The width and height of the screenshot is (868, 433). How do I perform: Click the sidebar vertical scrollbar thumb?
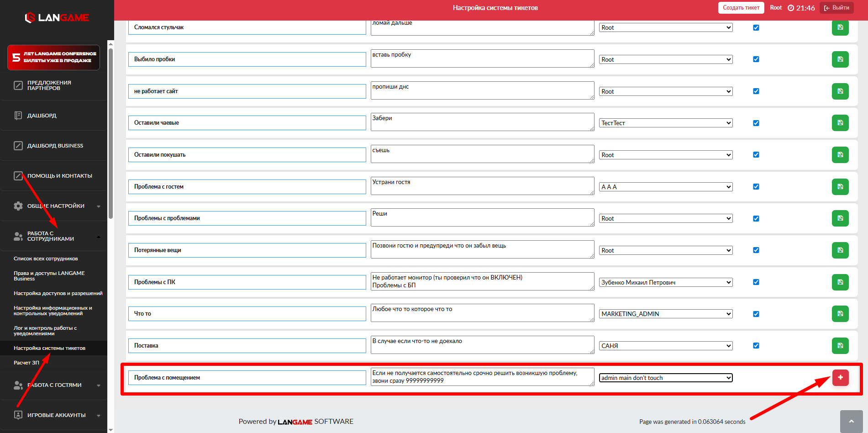coord(110,132)
